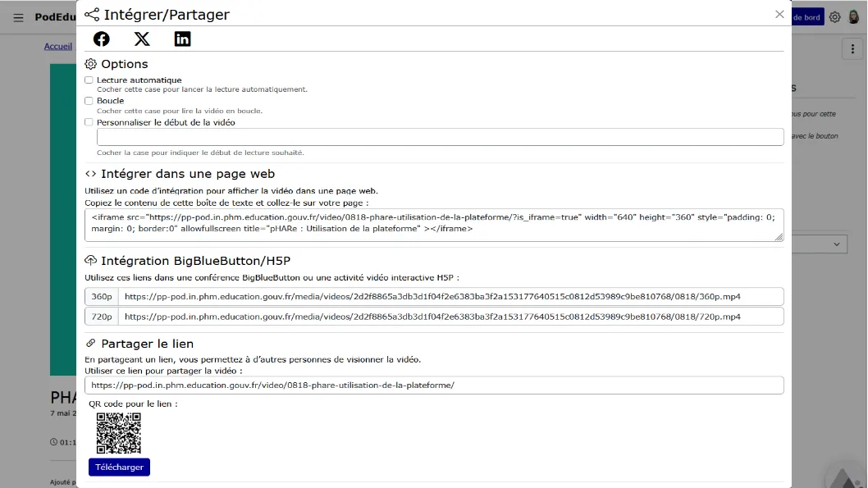This screenshot has height=488, width=868.
Task: Select the iframe embed code textarea
Action: [434, 225]
